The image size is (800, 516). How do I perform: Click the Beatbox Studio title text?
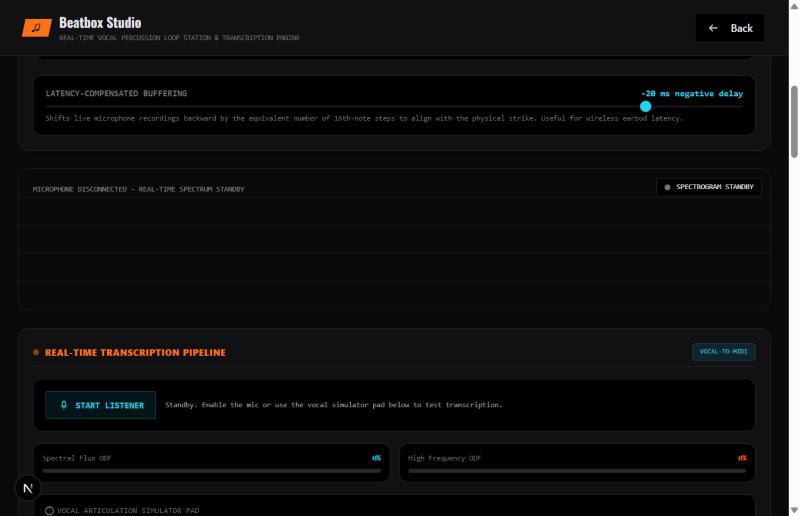[x=100, y=22]
